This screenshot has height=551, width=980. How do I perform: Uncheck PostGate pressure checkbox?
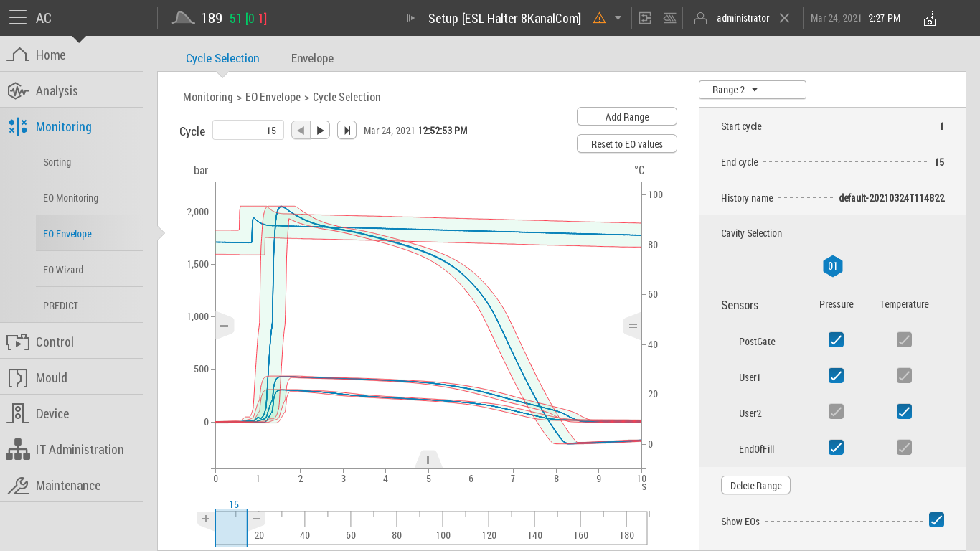836,340
